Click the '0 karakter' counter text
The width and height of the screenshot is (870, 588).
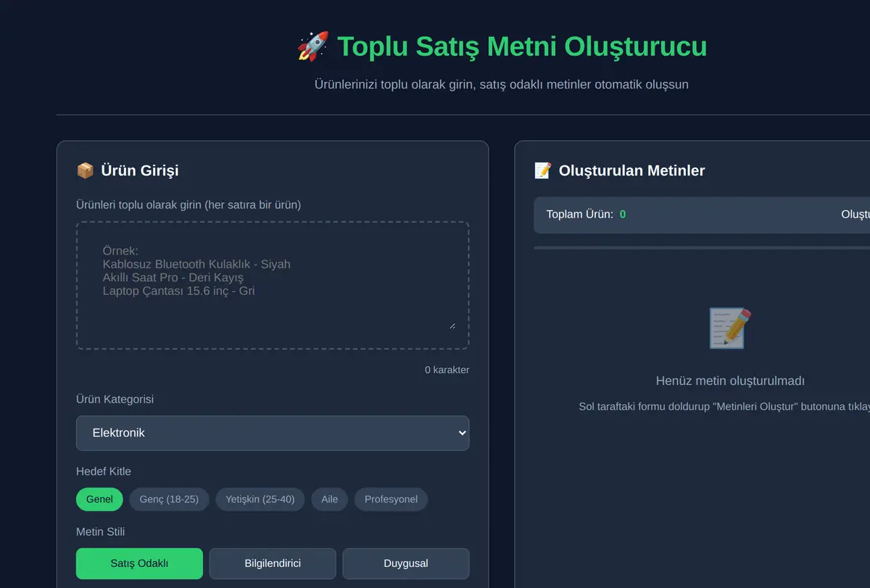(447, 370)
